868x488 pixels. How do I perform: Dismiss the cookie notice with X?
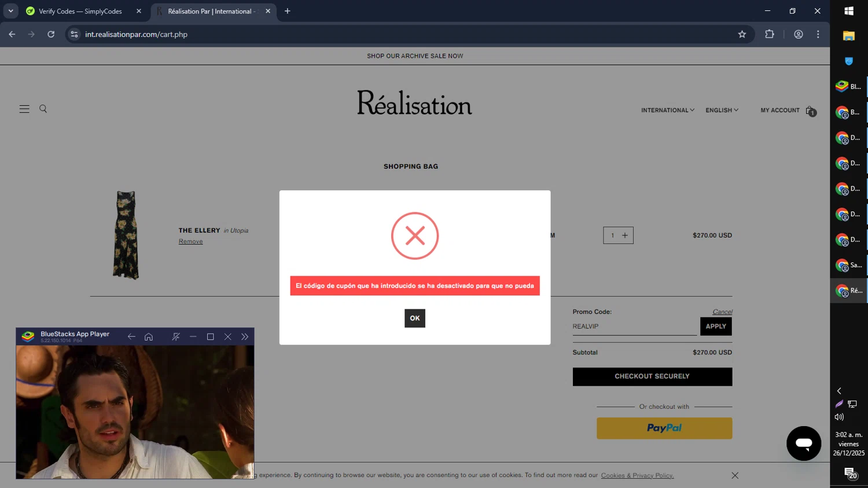point(735,475)
